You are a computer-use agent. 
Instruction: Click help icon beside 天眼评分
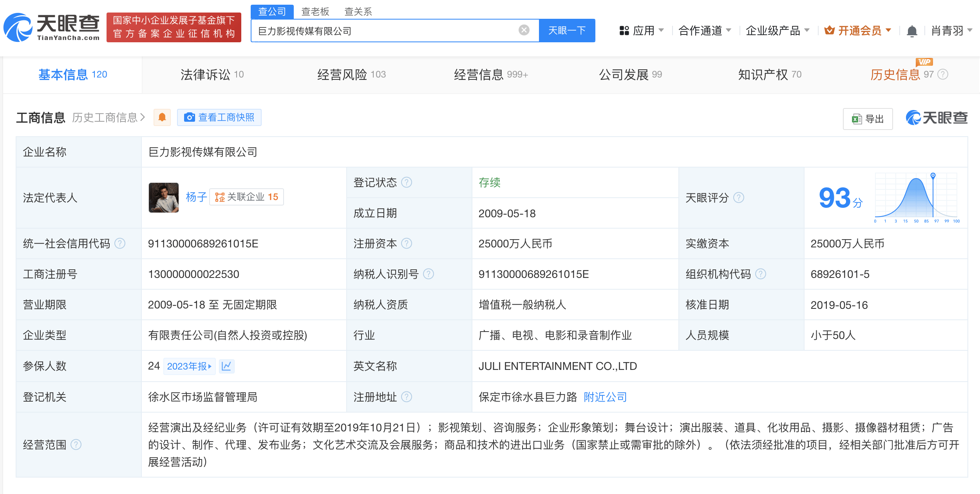(x=739, y=198)
